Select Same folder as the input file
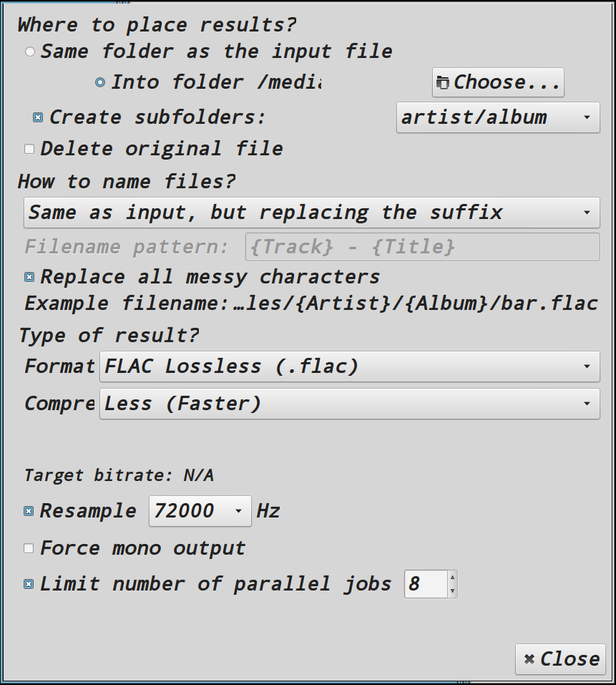Image resolution: width=616 pixels, height=685 pixels. click(x=29, y=52)
